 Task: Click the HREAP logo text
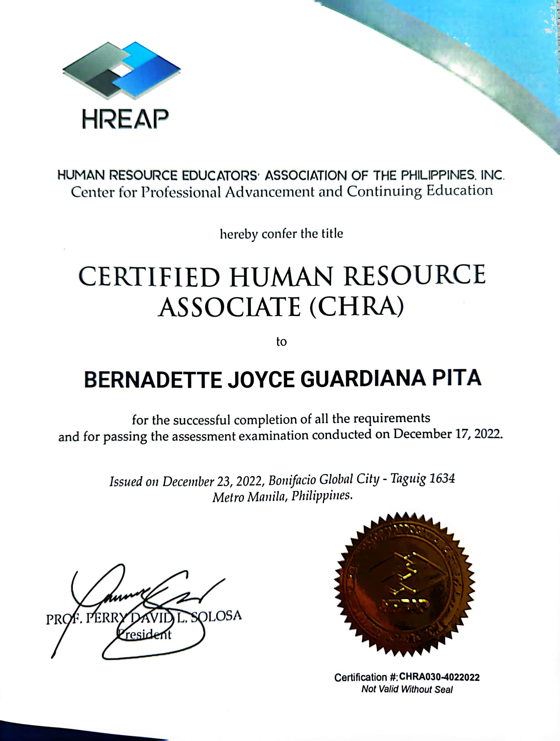pyautogui.click(x=125, y=119)
